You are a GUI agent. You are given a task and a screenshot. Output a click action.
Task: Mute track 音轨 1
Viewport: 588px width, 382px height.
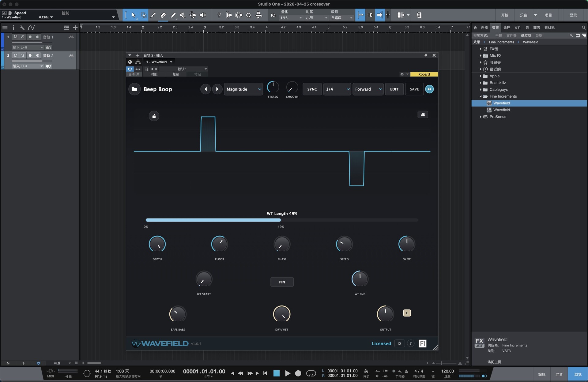[15, 37]
